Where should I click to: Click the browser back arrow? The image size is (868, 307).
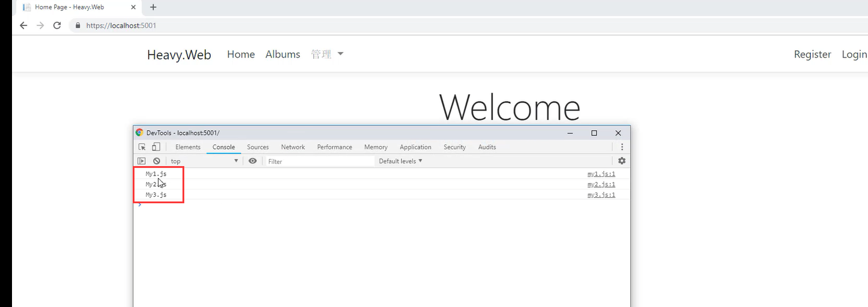tap(23, 25)
